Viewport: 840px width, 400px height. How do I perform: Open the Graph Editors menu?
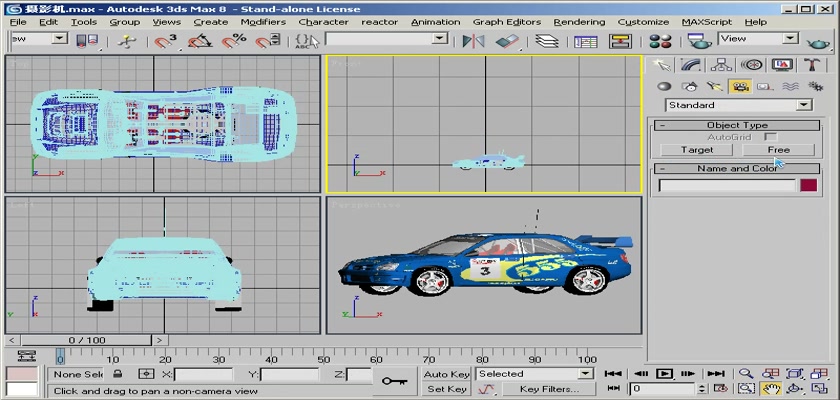click(x=506, y=22)
